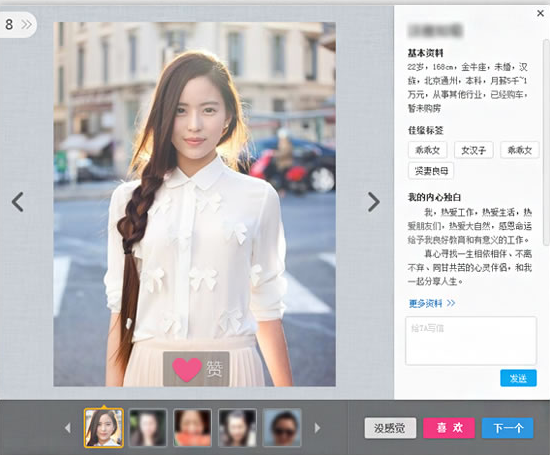Click the pink 喜欢 button
This screenshot has width=550, height=455.
(449, 428)
